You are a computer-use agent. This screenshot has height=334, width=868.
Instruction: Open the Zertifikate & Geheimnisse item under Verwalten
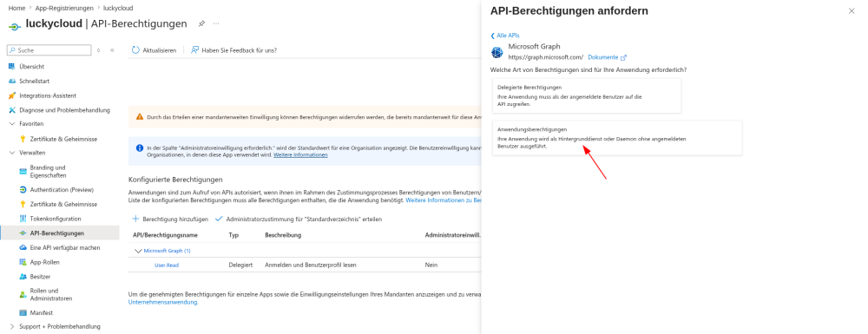[63, 204]
